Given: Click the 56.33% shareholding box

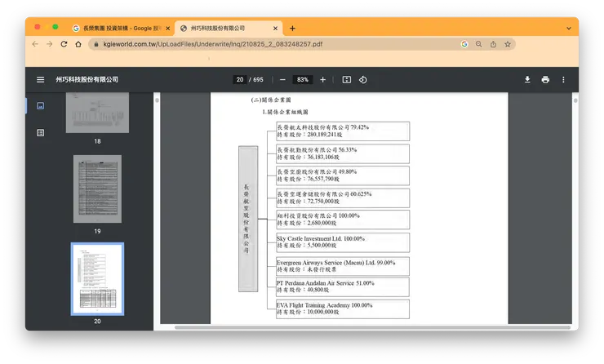Looking at the screenshot, I should [343, 153].
